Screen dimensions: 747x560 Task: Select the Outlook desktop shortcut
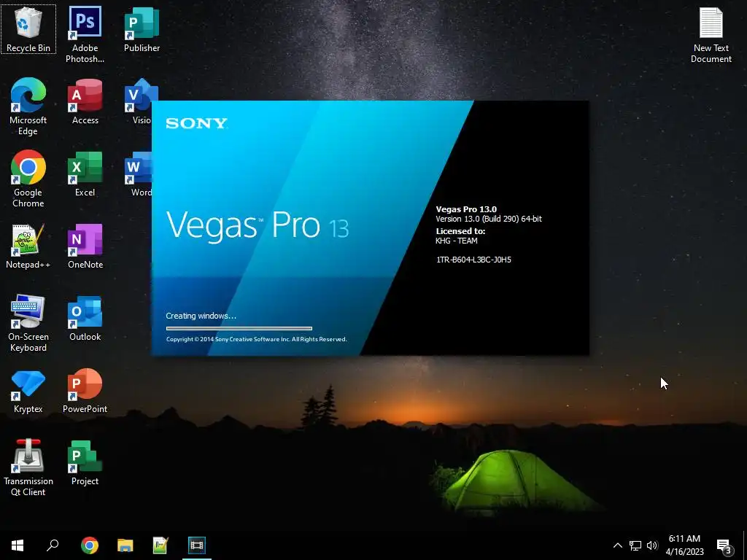pyautogui.click(x=85, y=318)
